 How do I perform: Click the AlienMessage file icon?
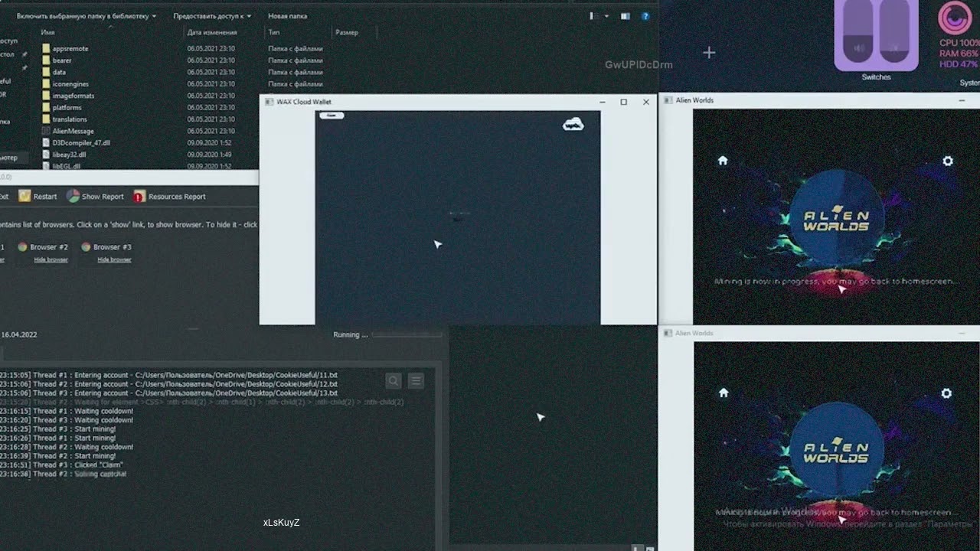click(x=46, y=131)
